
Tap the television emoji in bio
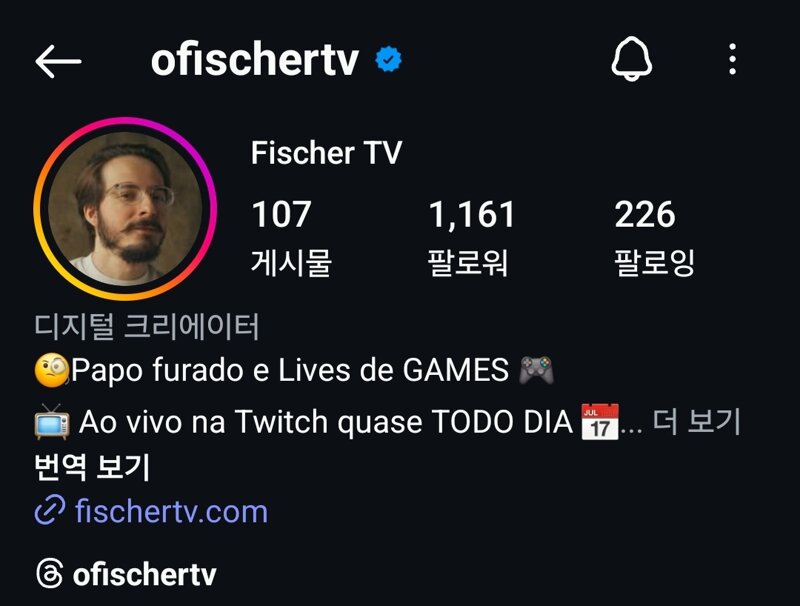tap(52, 421)
